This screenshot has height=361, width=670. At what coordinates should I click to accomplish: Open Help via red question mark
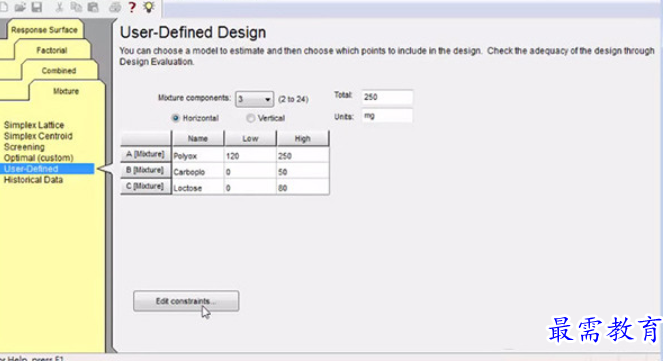pyautogui.click(x=132, y=7)
